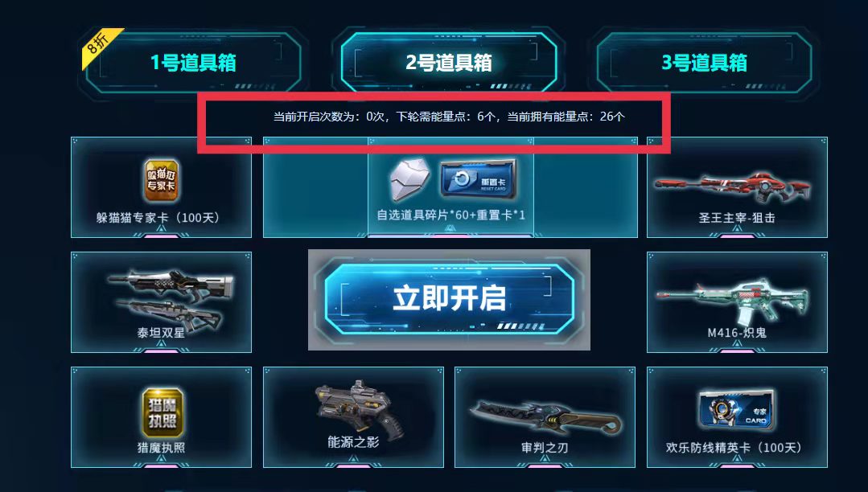The image size is (868, 492).
Task: Click the pink marker below 泰坦双星 tile
Action: 161,351
